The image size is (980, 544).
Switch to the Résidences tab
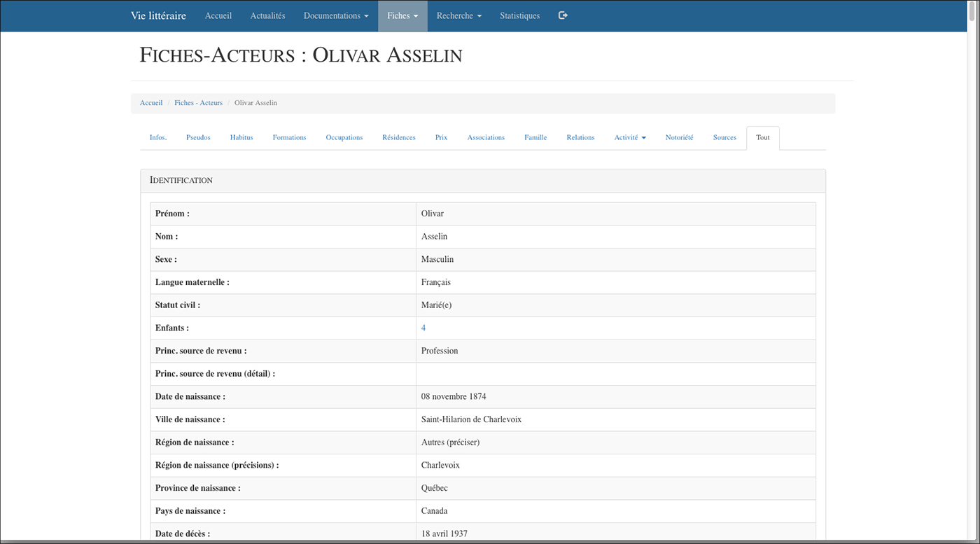point(398,137)
